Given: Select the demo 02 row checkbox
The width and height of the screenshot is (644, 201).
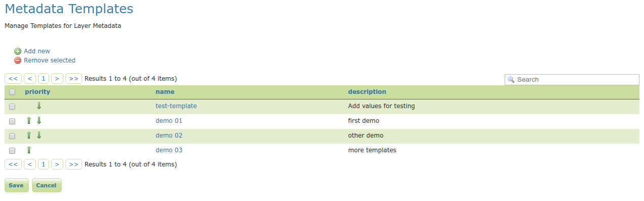Looking at the screenshot, I should pos(12,136).
